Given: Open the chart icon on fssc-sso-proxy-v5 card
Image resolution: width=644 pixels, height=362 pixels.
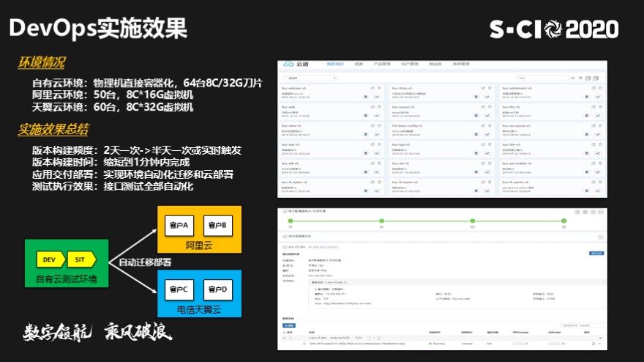Looking at the screenshot, I should (x=598, y=135).
